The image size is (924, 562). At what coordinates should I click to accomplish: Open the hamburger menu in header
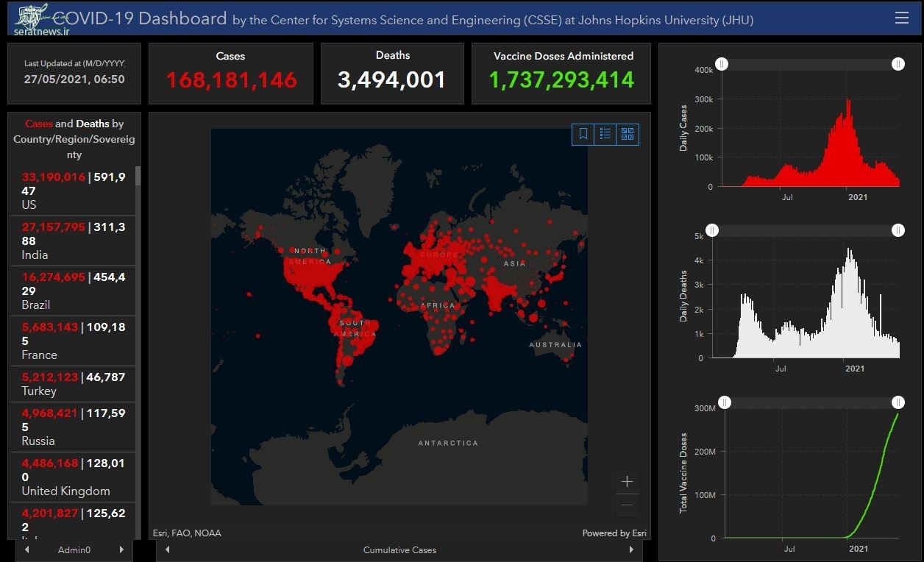coord(901,18)
